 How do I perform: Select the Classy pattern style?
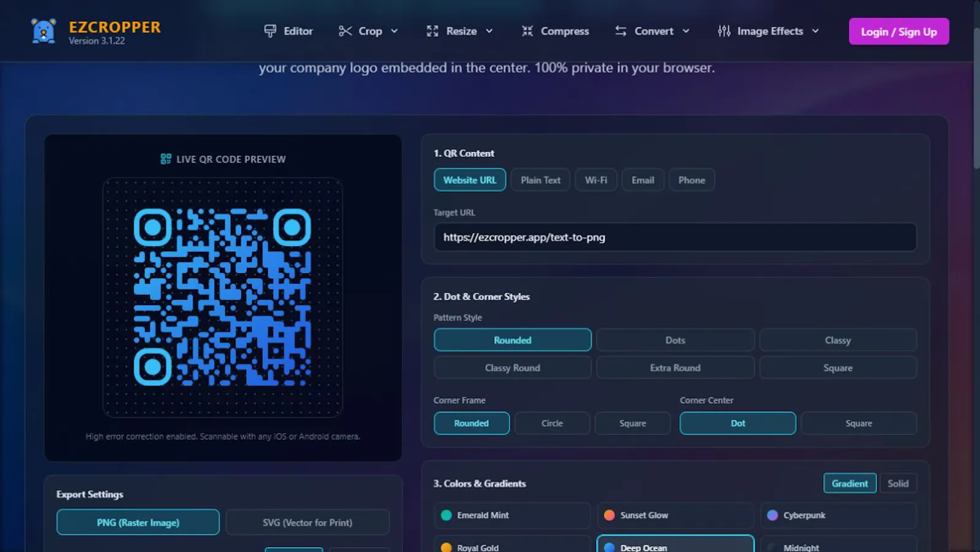click(838, 340)
